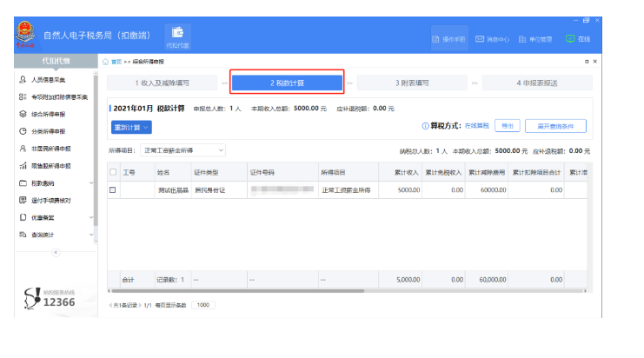Switch to step 3 附表填写
The height and width of the screenshot is (358, 644).
(411, 83)
